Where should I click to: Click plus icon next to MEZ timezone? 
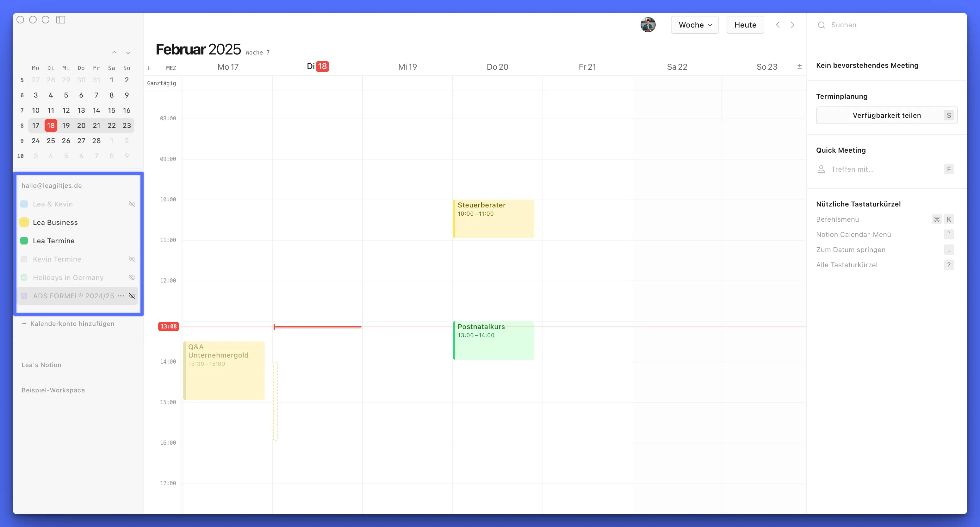tap(149, 68)
